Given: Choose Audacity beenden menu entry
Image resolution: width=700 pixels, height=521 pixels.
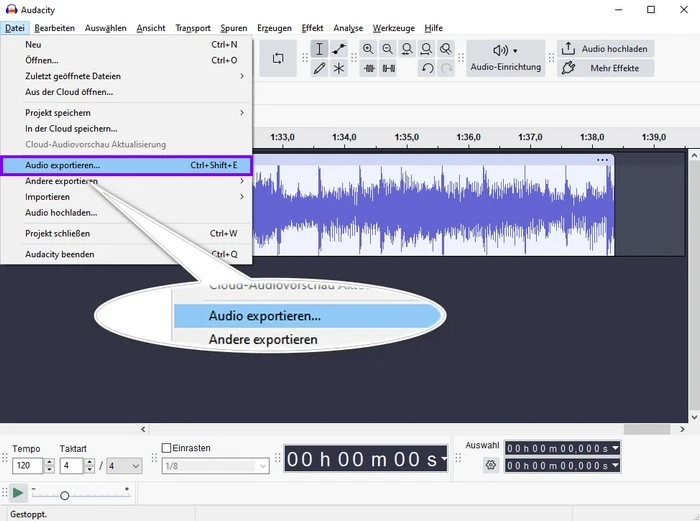Looking at the screenshot, I should [127, 254].
